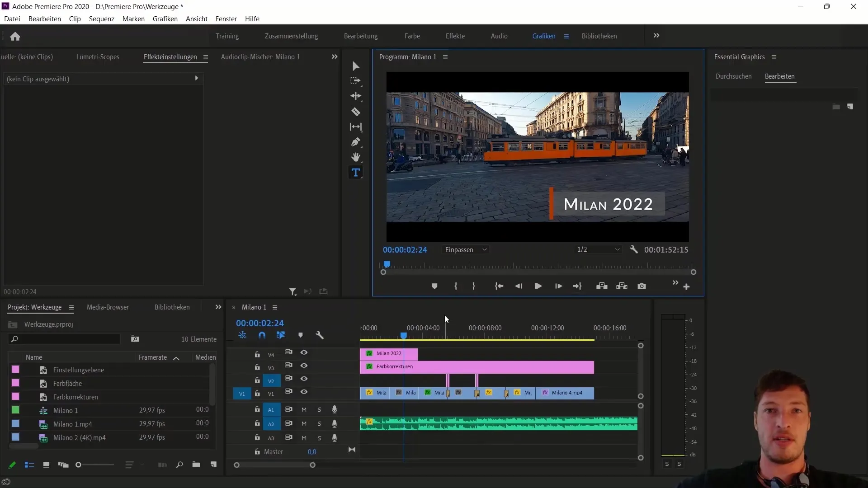
Task: Select Farbkorrekturen project item
Action: tap(75, 397)
